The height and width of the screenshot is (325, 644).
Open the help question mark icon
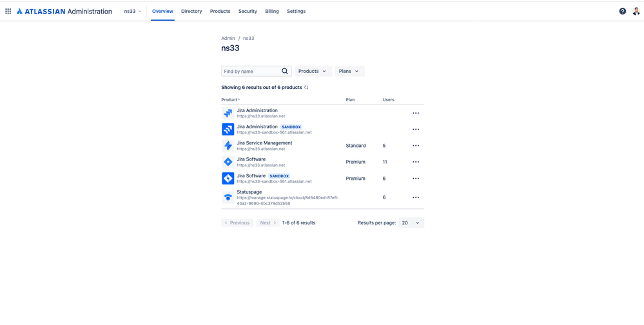(x=623, y=12)
